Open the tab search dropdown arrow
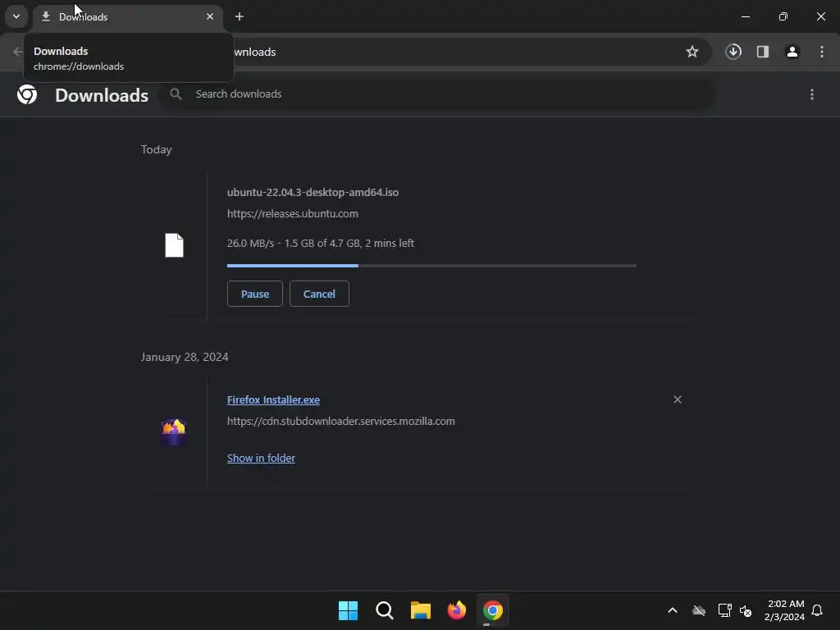 tap(16, 16)
